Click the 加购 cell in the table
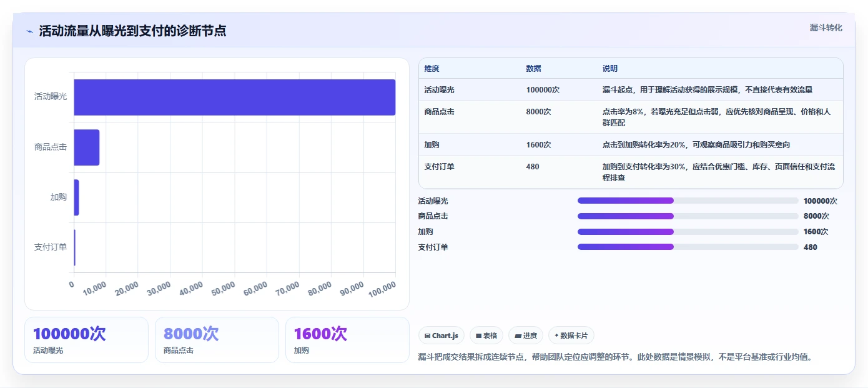Screen dimensions: 868x388 click(x=432, y=145)
